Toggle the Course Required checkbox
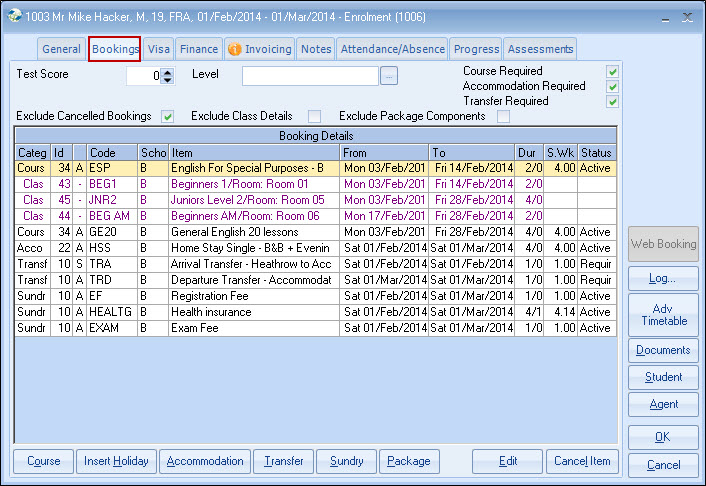 612,72
